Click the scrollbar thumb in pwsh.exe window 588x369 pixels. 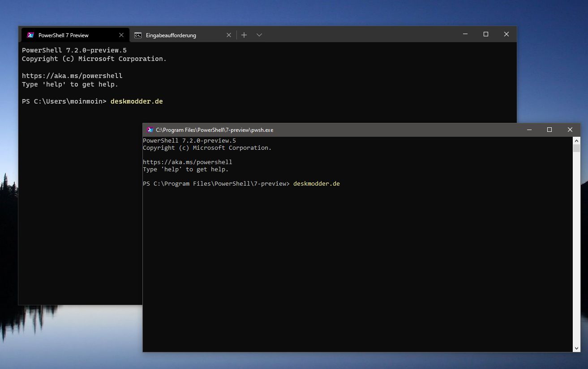coord(576,148)
